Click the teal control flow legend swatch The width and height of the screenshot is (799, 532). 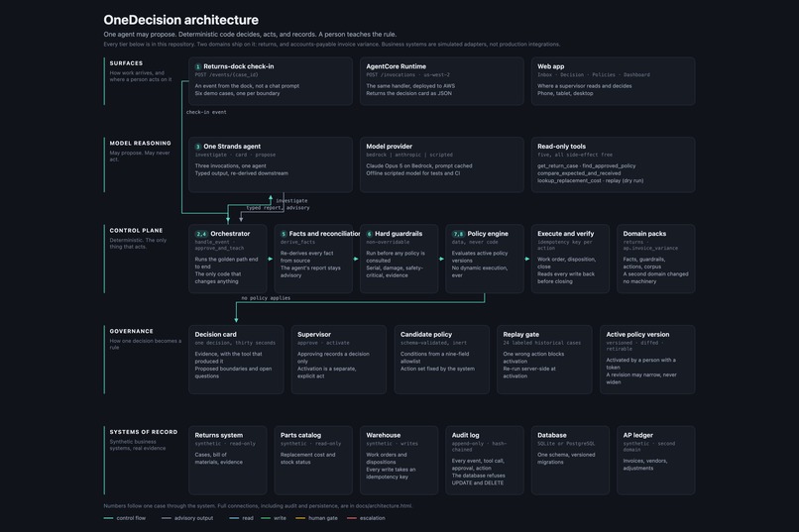pos(108,518)
